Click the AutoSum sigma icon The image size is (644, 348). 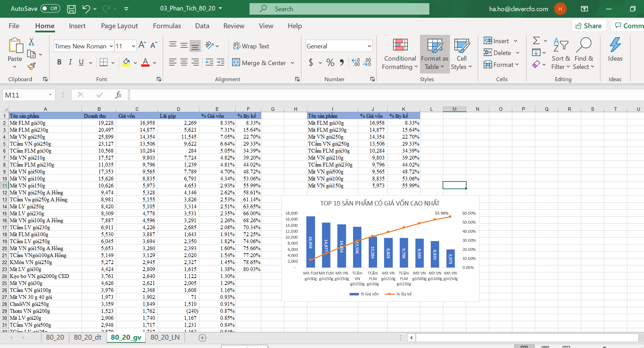tap(536, 41)
